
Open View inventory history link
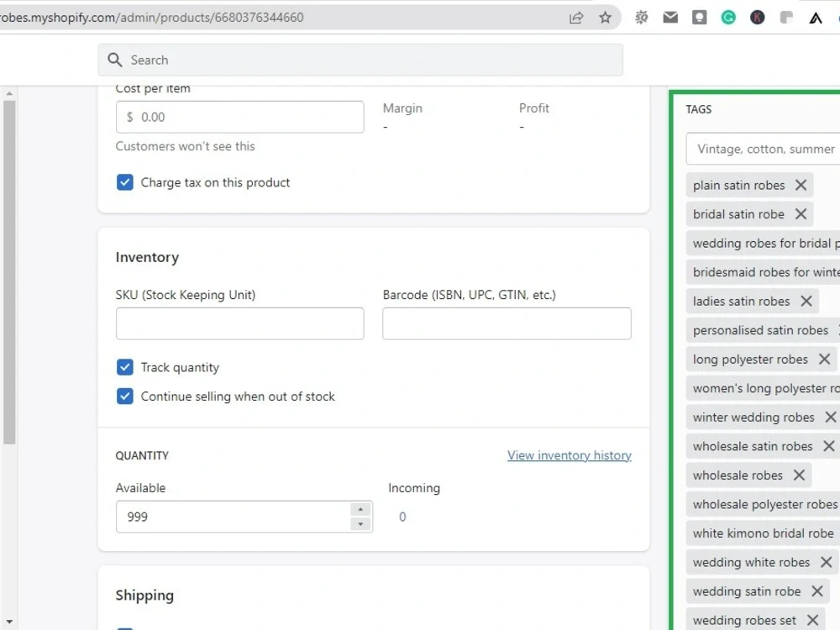coord(569,455)
